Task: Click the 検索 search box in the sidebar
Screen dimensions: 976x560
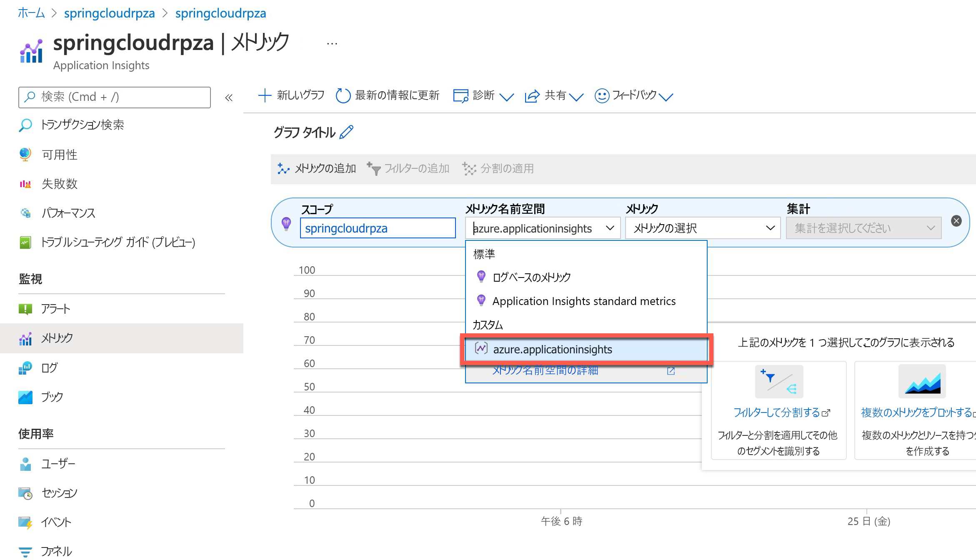Action: coord(115,97)
